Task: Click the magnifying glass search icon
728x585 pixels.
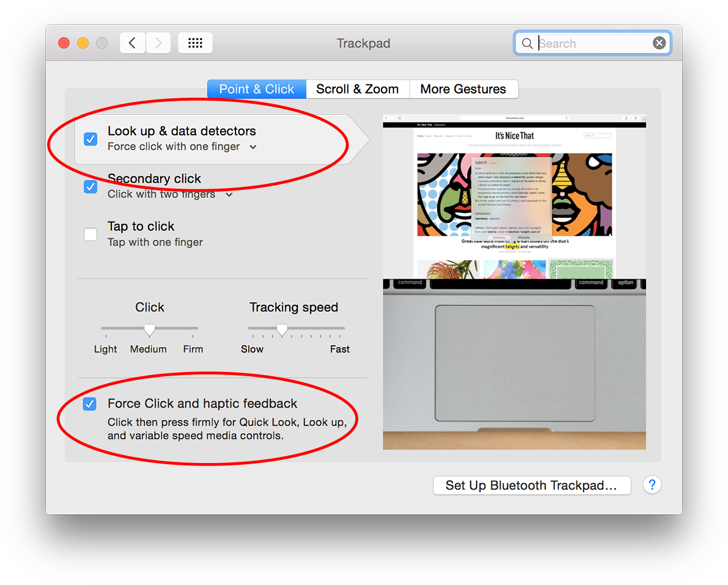Action: pyautogui.click(x=527, y=43)
